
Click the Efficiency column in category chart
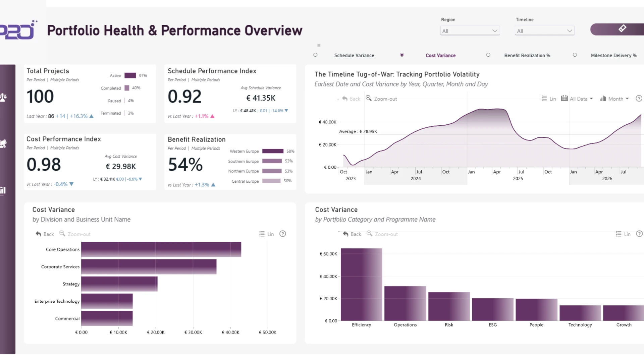(362, 285)
